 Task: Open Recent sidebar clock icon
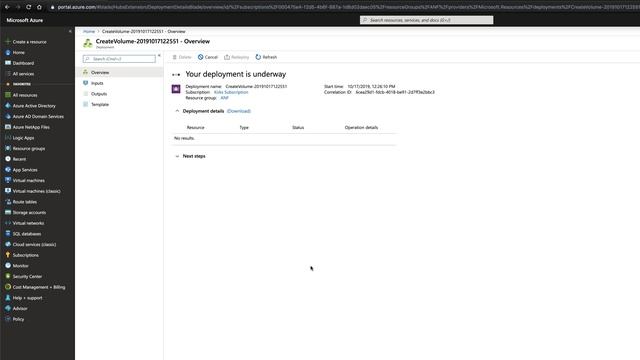pos(8,159)
